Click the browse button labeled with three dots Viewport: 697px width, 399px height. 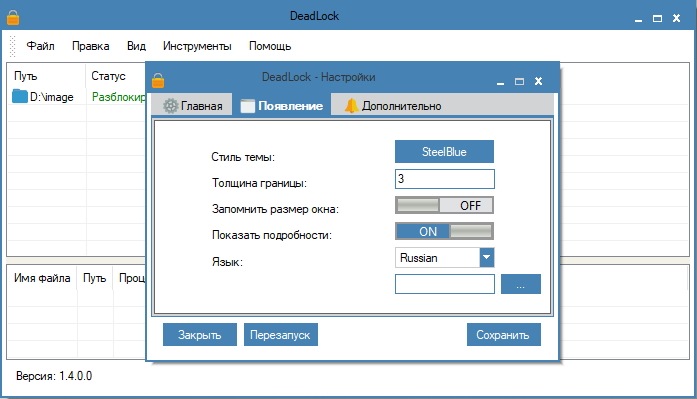point(521,284)
